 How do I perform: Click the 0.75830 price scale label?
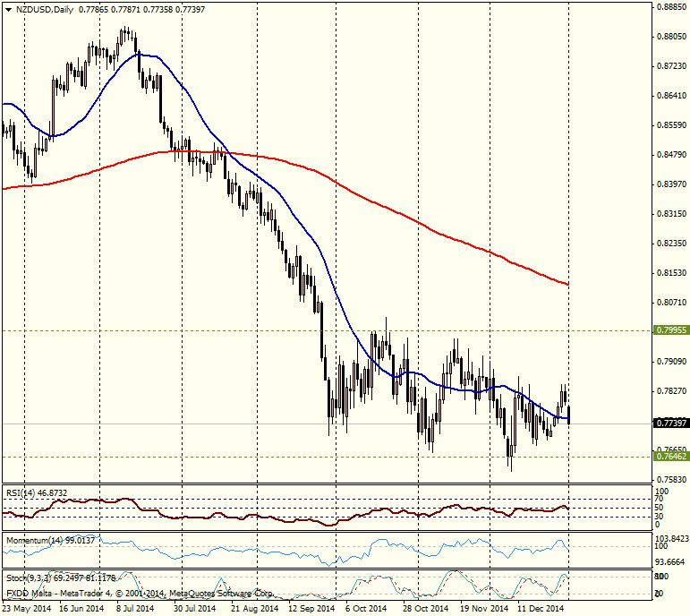[x=670, y=480]
